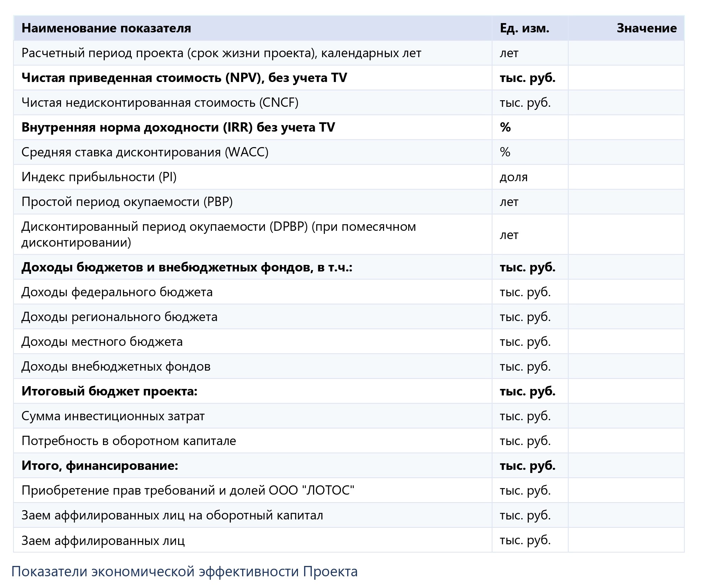Click 'Доходы бюджетов и внебюджетных фондов' heading row
Viewport: 702px width, 588px height.
coord(187,267)
